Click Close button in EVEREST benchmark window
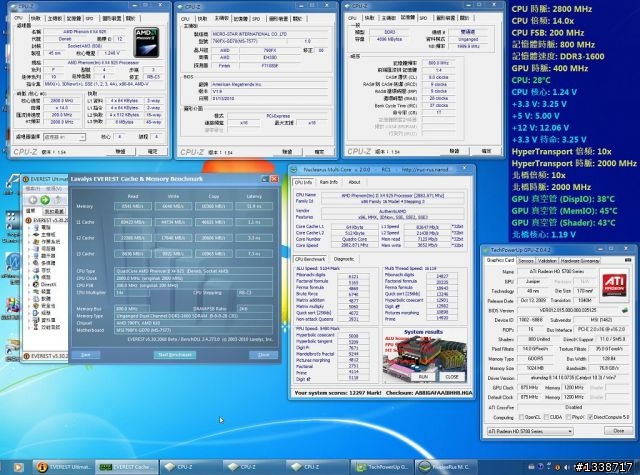Image resolution: width=640 pixels, height=475 pixels. [263, 355]
